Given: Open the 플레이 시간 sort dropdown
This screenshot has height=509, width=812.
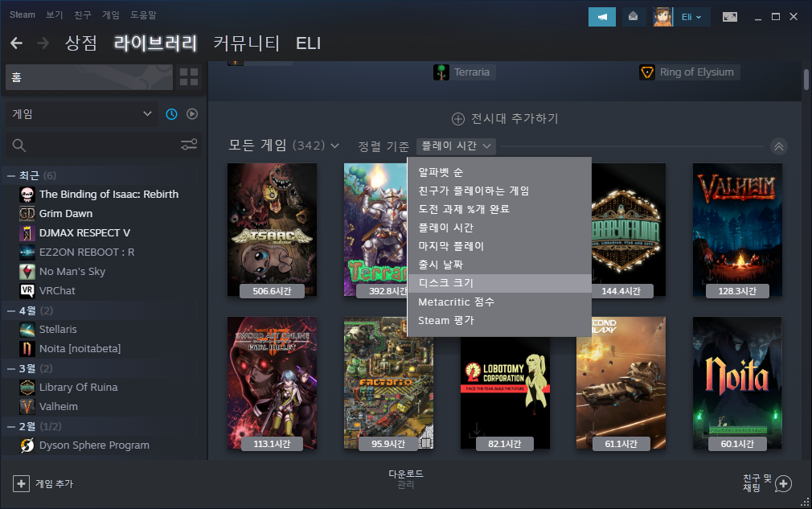Looking at the screenshot, I should coord(456,146).
